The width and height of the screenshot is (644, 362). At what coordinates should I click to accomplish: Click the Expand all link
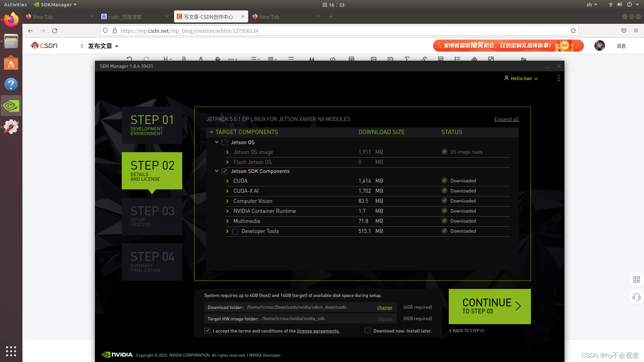[x=506, y=119]
